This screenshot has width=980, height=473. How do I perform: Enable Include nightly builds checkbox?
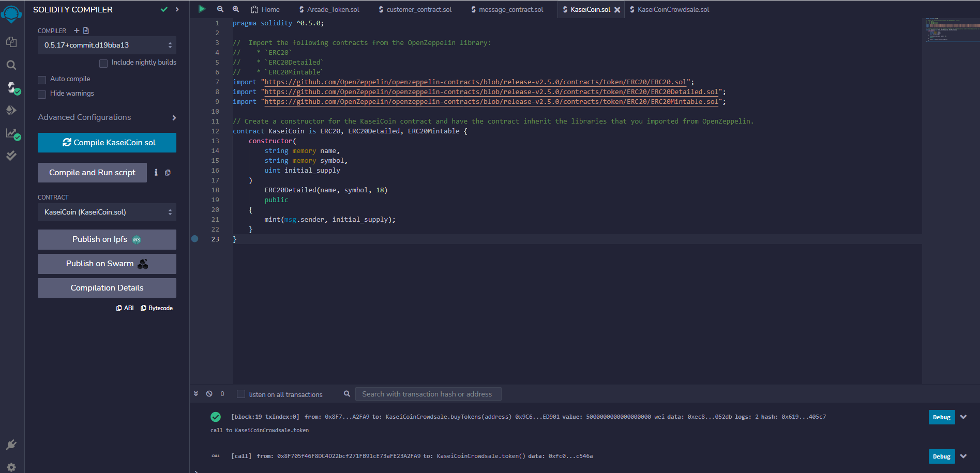point(103,63)
